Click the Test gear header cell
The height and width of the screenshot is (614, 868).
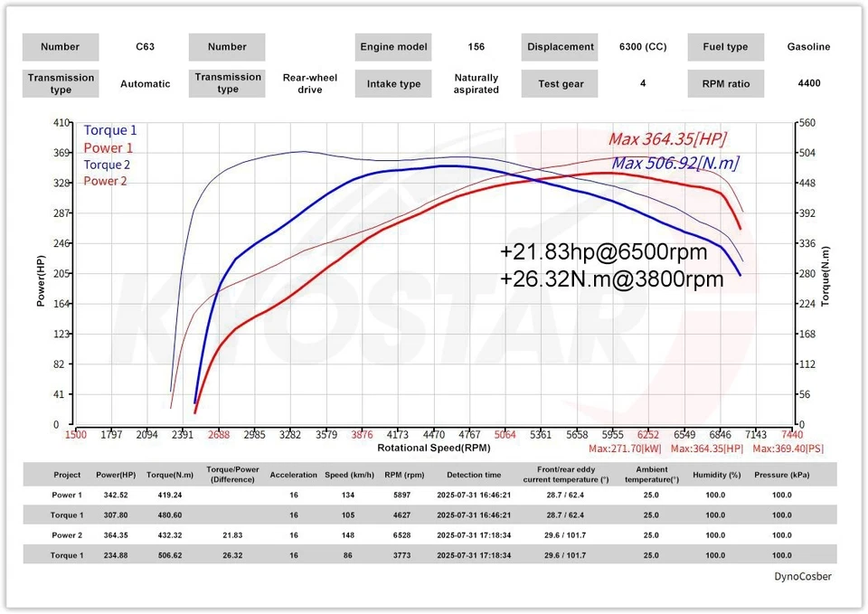click(x=560, y=83)
